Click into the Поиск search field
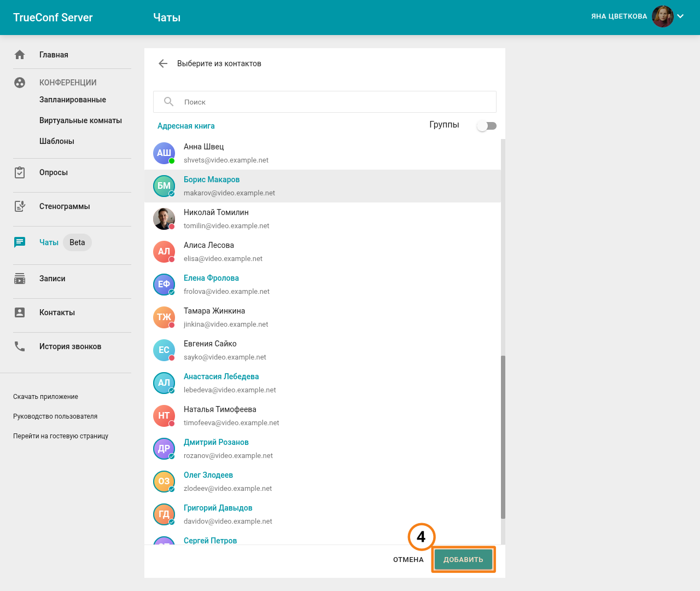Viewport: 700px width, 591px height. [x=334, y=102]
